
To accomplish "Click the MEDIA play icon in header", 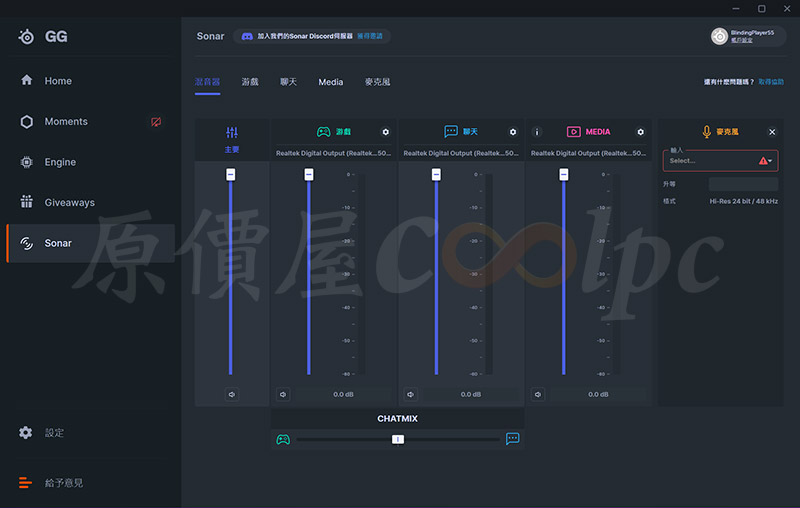I will point(573,132).
